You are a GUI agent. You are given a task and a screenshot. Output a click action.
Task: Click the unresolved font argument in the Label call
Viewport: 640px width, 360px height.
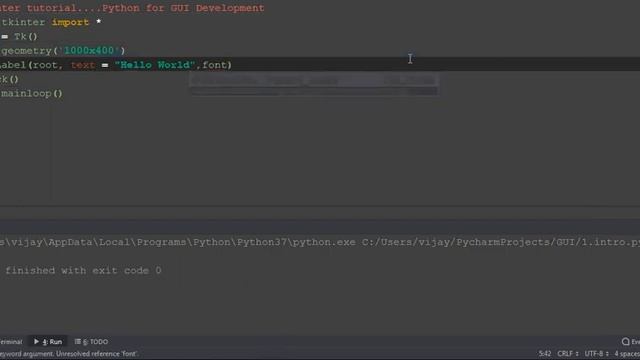[214, 65]
